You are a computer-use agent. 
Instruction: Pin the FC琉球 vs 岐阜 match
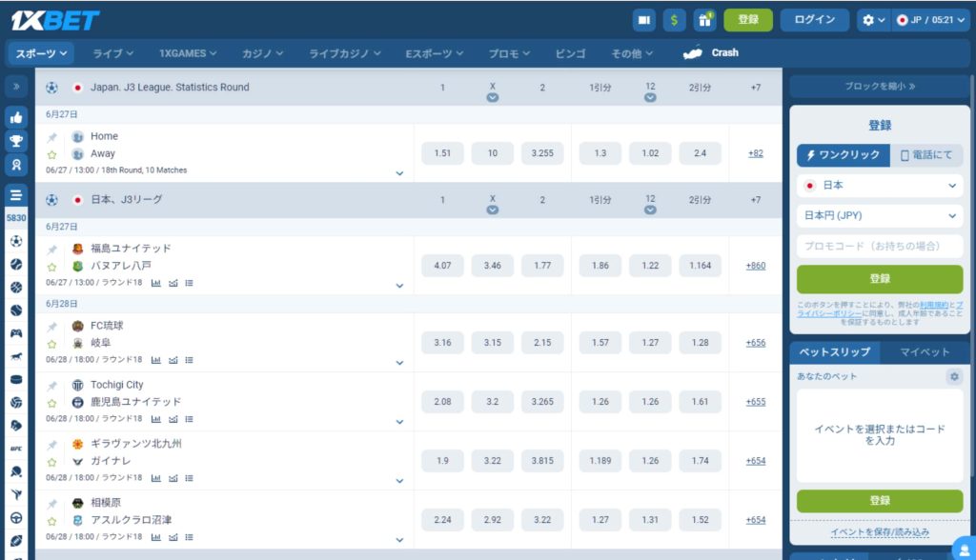[52, 327]
